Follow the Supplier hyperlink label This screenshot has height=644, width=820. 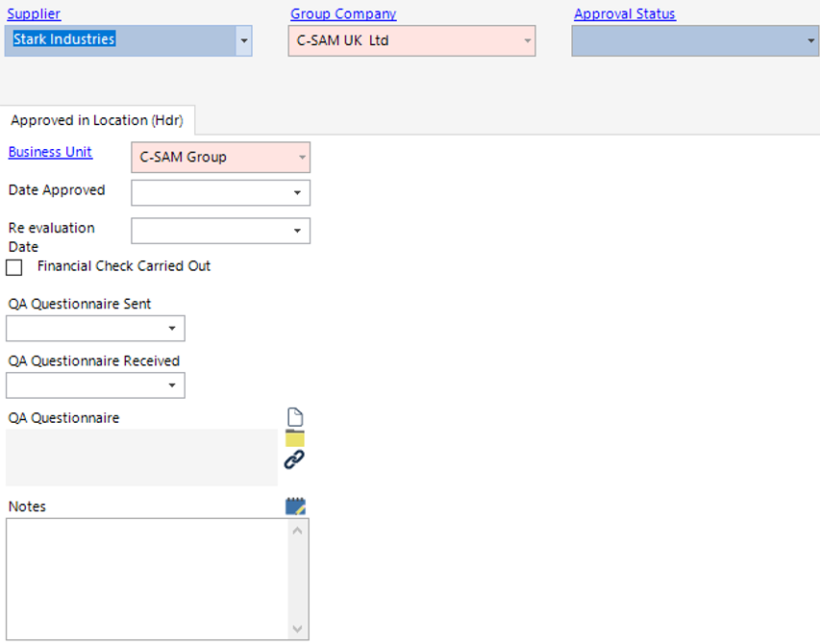coord(34,14)
